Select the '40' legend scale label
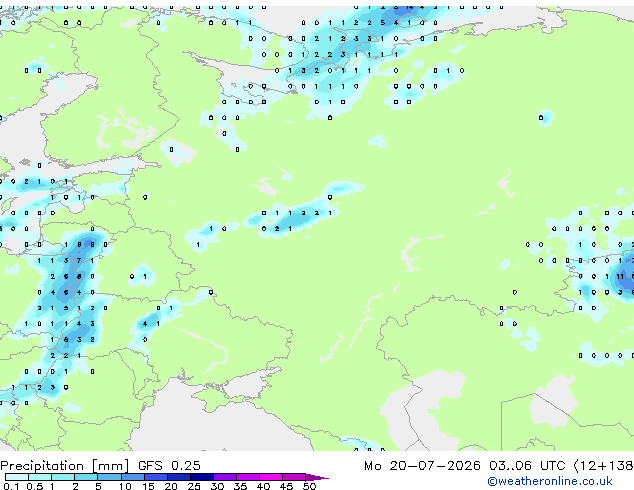Screen dimensions: 634x490 [263, 486]
